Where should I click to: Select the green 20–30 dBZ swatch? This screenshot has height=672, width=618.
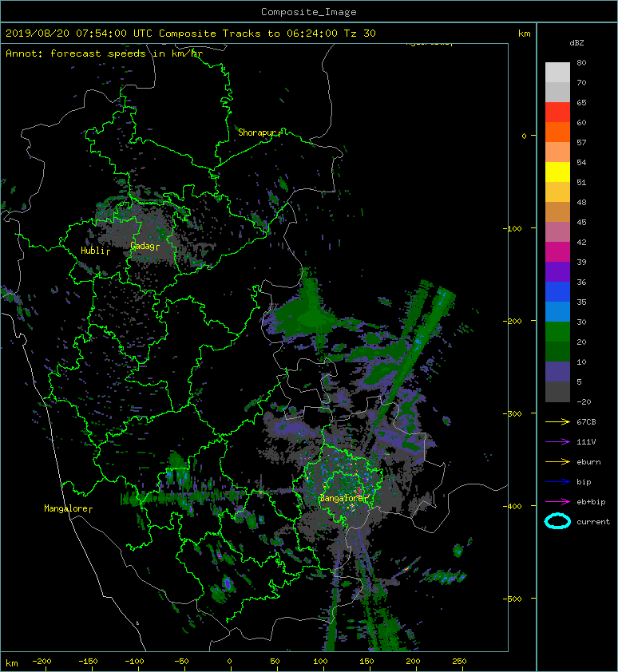(557, 332)
